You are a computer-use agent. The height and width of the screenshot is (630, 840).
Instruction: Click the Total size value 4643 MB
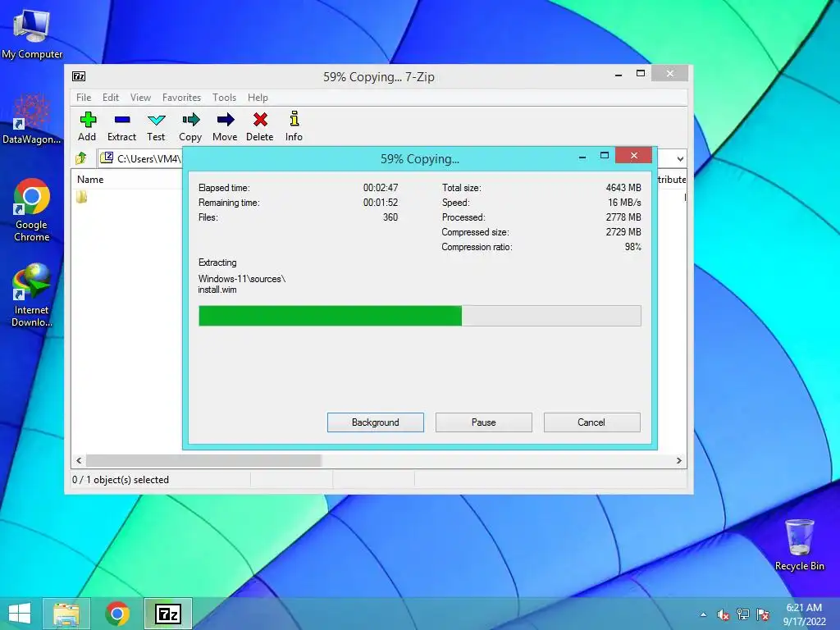[623, 188]
